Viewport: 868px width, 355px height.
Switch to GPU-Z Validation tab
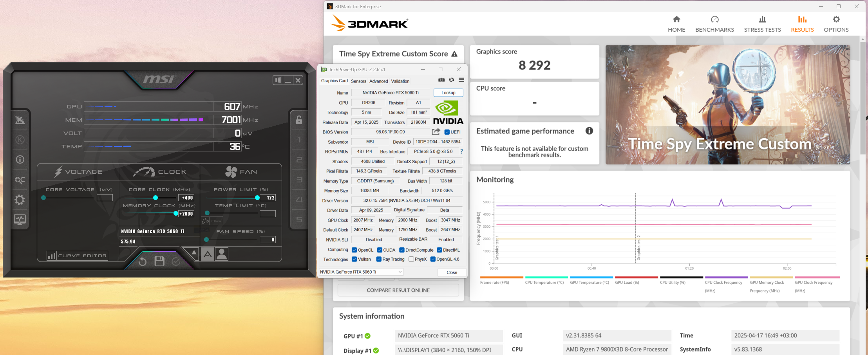pos(400,81)
